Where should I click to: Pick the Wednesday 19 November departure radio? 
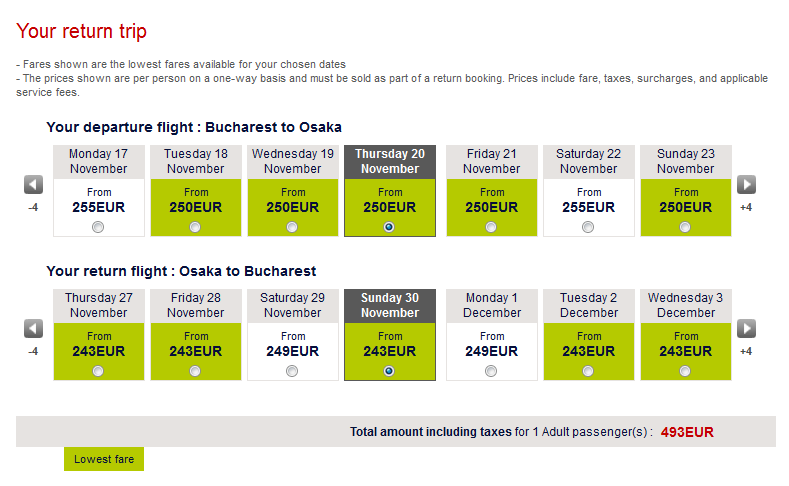coord(292,227)
